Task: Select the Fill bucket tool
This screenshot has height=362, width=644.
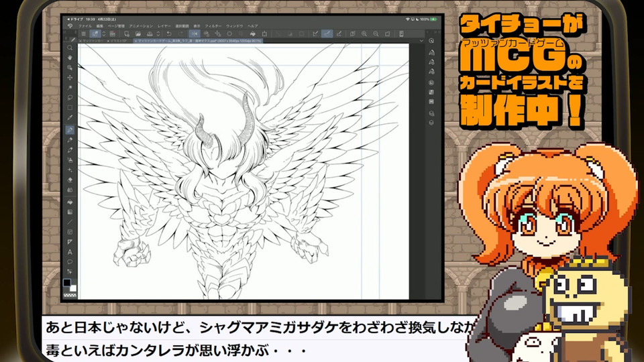Action: click(x=70, y=202)
